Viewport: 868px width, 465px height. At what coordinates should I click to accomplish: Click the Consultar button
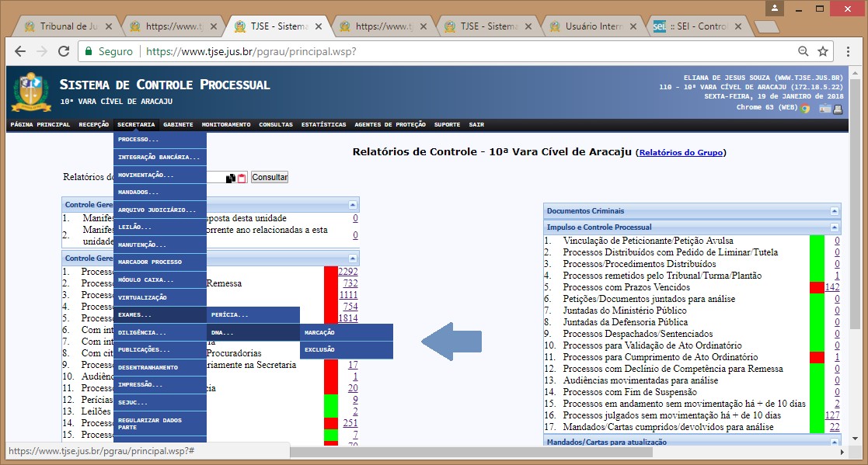point(269,177)
